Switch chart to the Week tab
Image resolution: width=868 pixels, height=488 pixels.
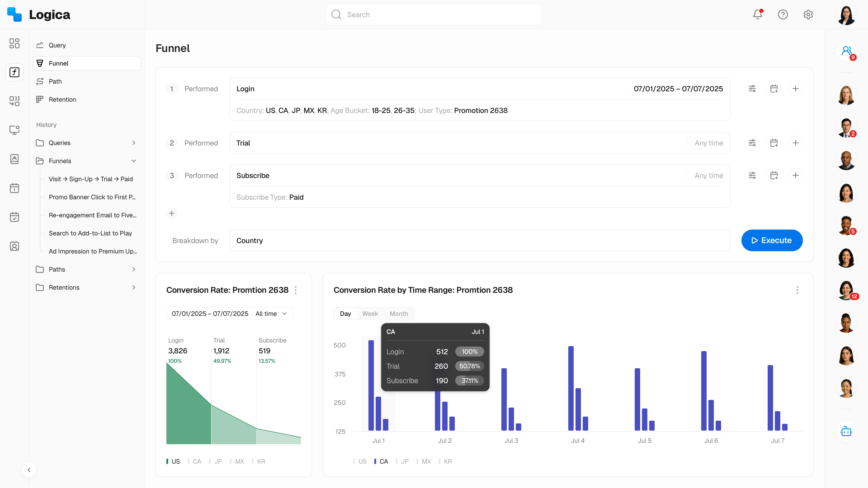(x=370, y=314)
